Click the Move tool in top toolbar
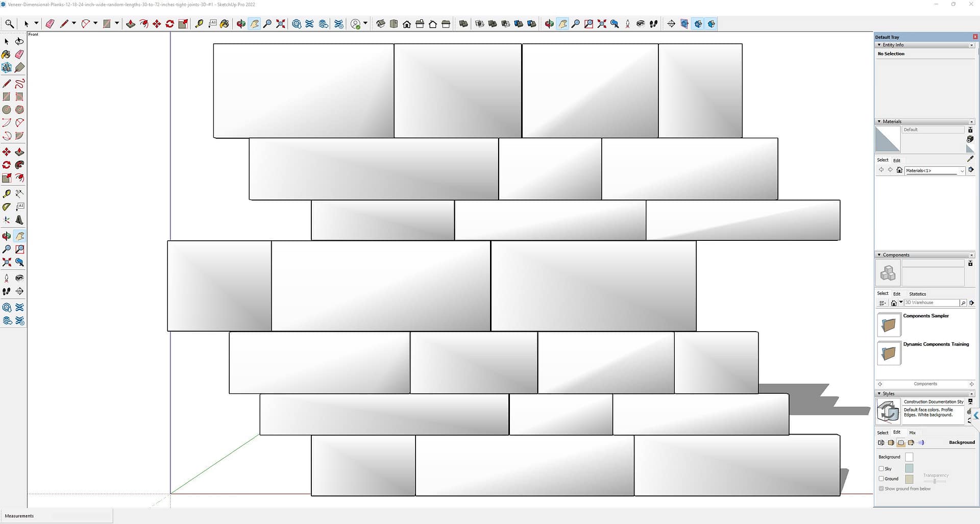This screenshot has width=980, height=524. (x=157, y=24)
